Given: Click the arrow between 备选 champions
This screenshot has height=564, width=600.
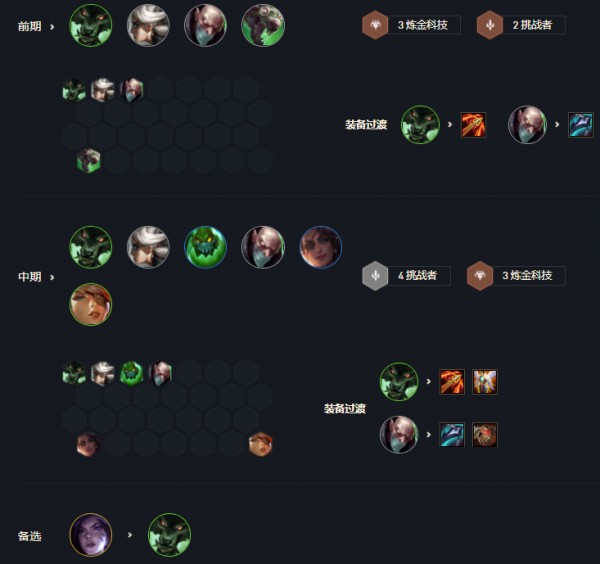Looking at the screenshot, I should [130, 535].
